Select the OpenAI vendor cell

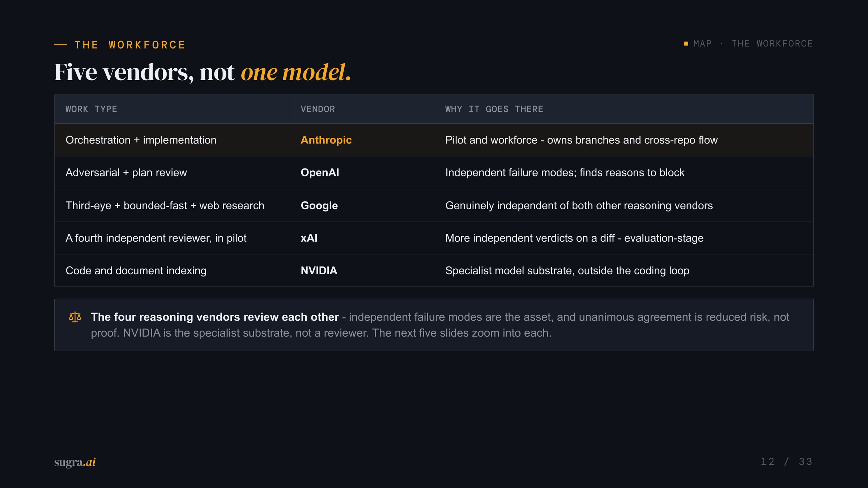click(362, 173)
